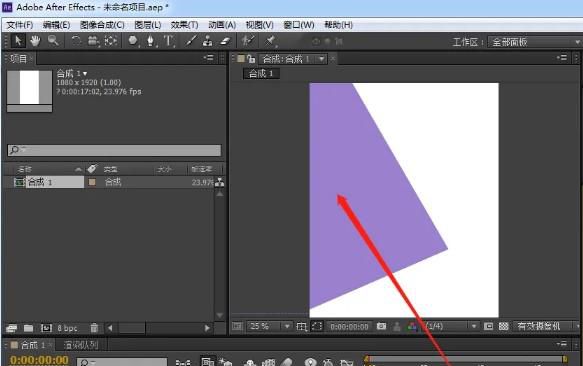Select the Eraser tool
Image resolution: width=583 pixels, height=366 pixels.
[225, 41]
